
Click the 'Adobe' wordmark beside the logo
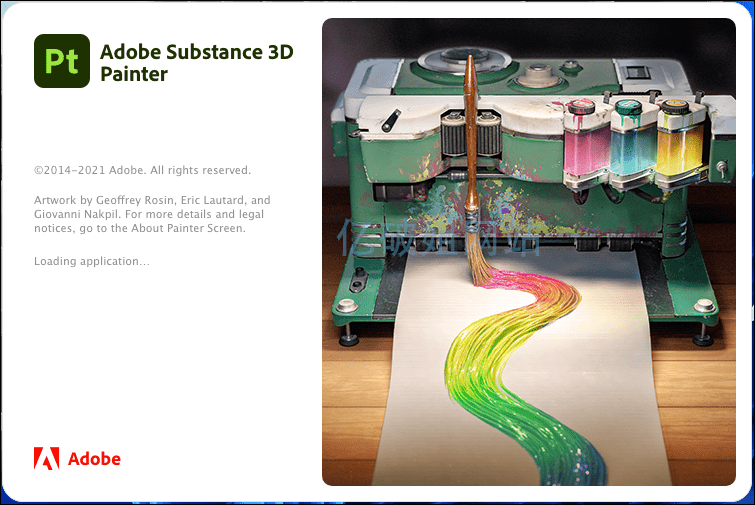[x=94, y=459]
